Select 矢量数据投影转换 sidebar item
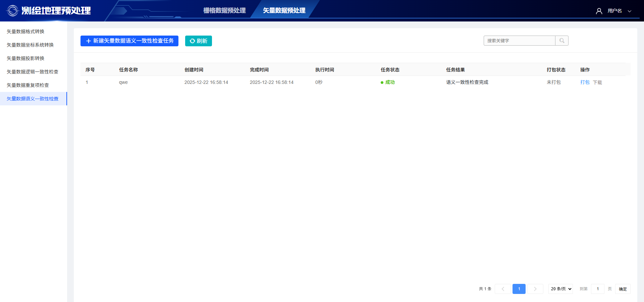This screenshot has height=302, width=644. (x=25, y=58)
